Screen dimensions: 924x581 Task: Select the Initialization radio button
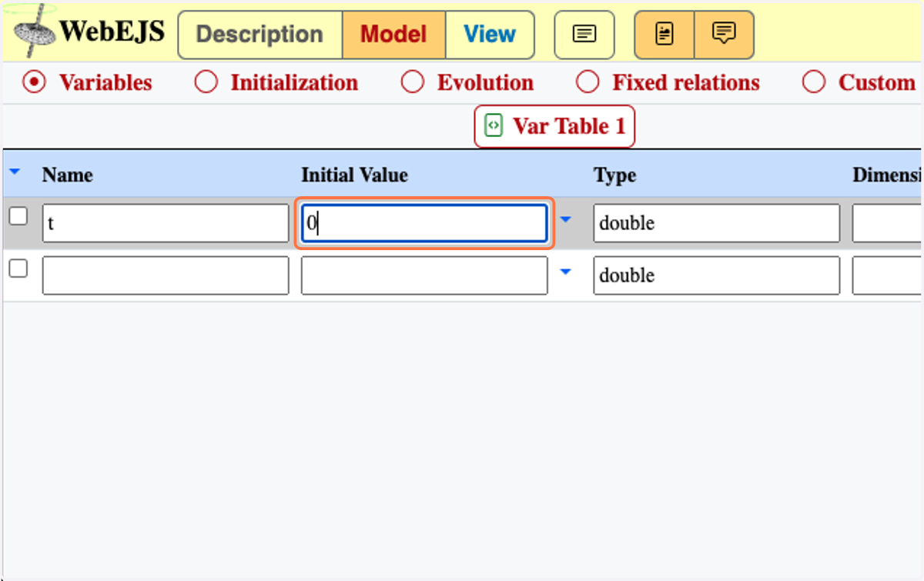pyautogui.click(x=206, y=82)
